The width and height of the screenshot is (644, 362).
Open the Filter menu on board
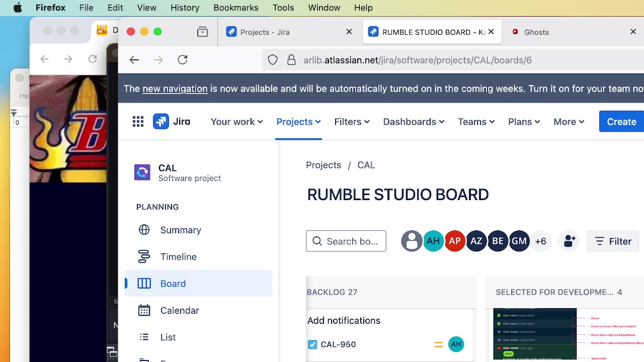(x=613, y=242)
